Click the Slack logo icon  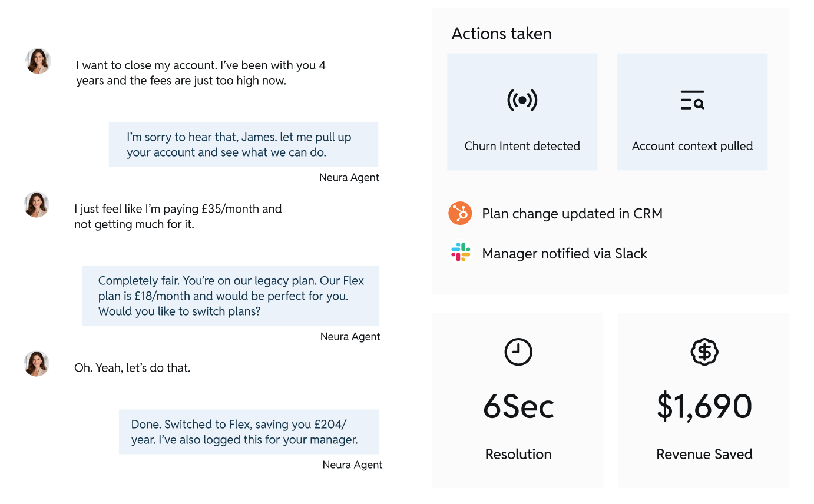(x=460, y=253)
